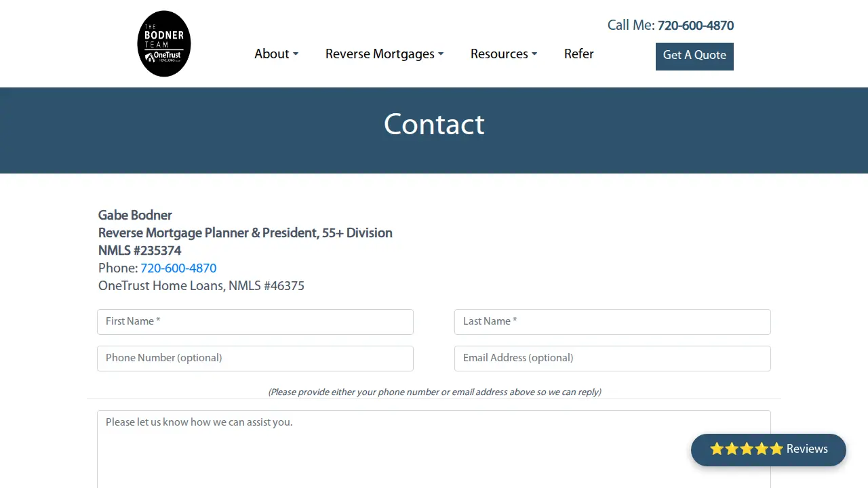This screenshot has height=488, width=868.
Task: Call the number in the header
Action: tap(696, 26)
